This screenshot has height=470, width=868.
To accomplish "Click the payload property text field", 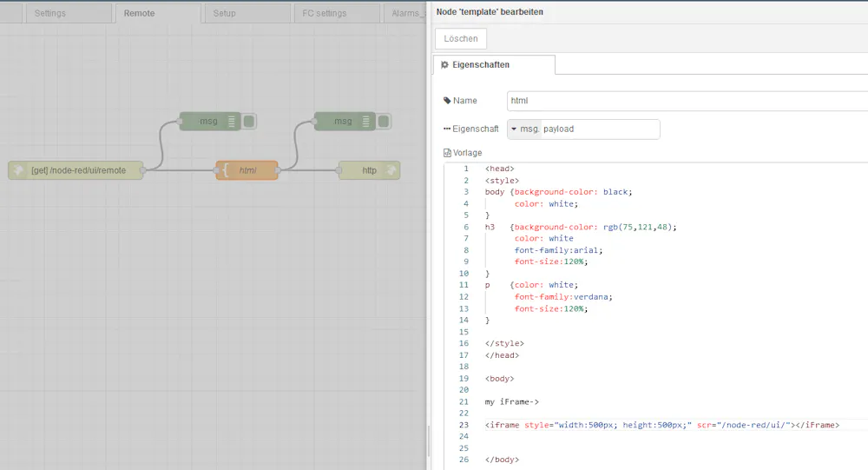I will 599,129.
